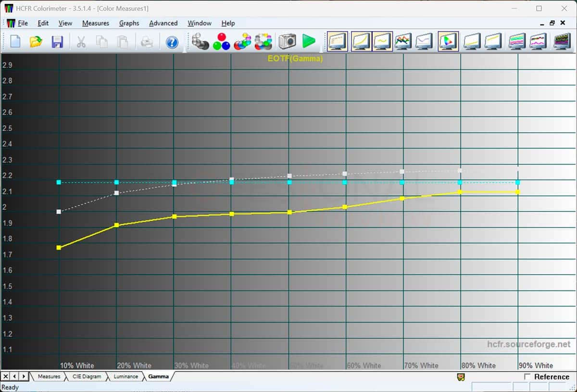Click the yellow data point at 80% White
577x392 pixels.
[460, 192]
